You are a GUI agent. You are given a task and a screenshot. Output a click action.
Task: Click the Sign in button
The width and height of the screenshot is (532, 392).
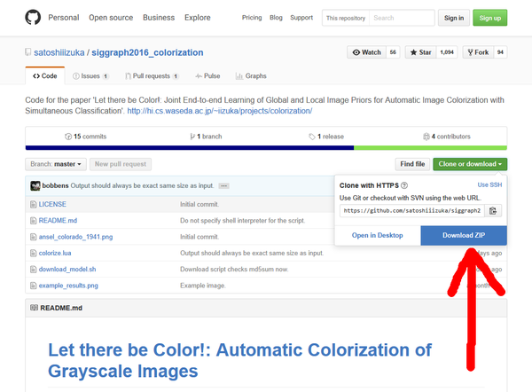(x=454, y=18)
